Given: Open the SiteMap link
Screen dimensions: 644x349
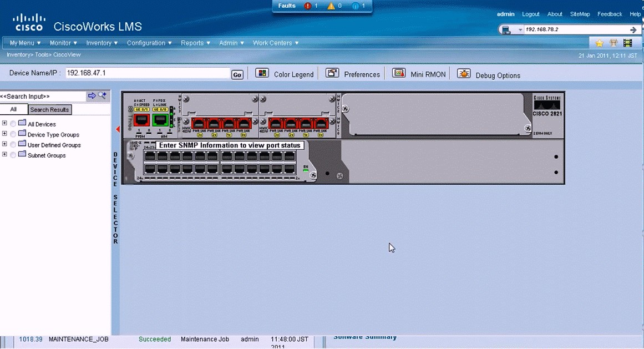Looking at the screenshot, I should (x=580, y=14).
